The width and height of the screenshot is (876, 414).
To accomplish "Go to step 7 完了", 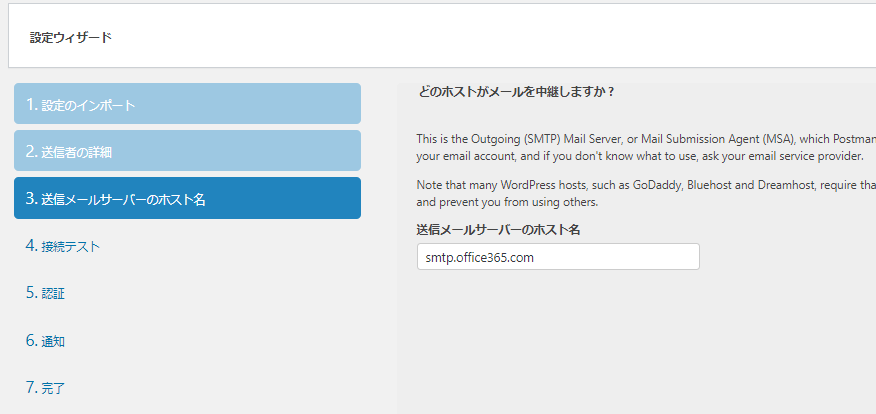I will [46, 387].
